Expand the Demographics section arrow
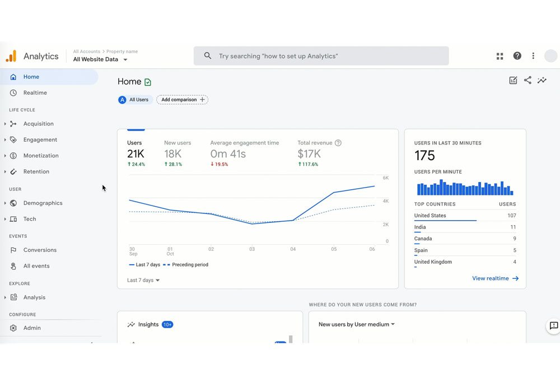Image resolution: width=560 pixels, height=392 pixels. click(x=5, y=203)
